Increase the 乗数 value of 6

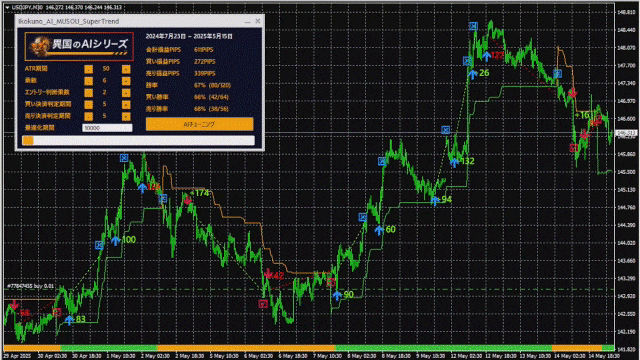tap(126, 81)
